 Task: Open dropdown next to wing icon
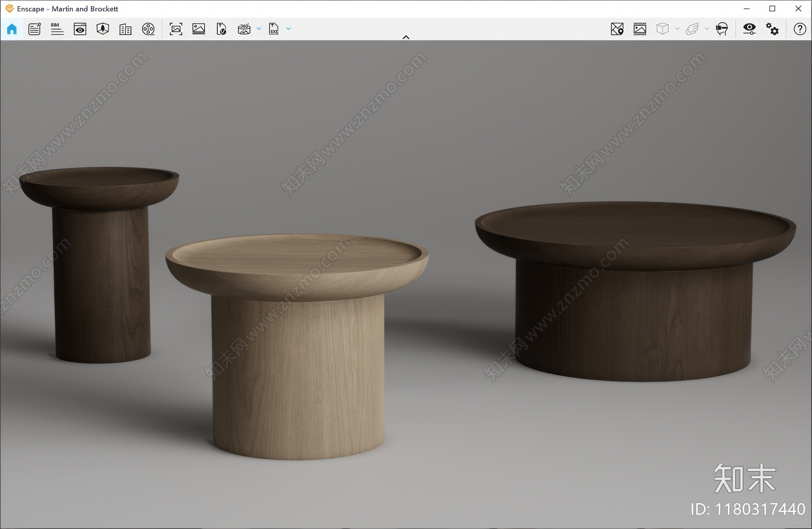pos(706,29)
